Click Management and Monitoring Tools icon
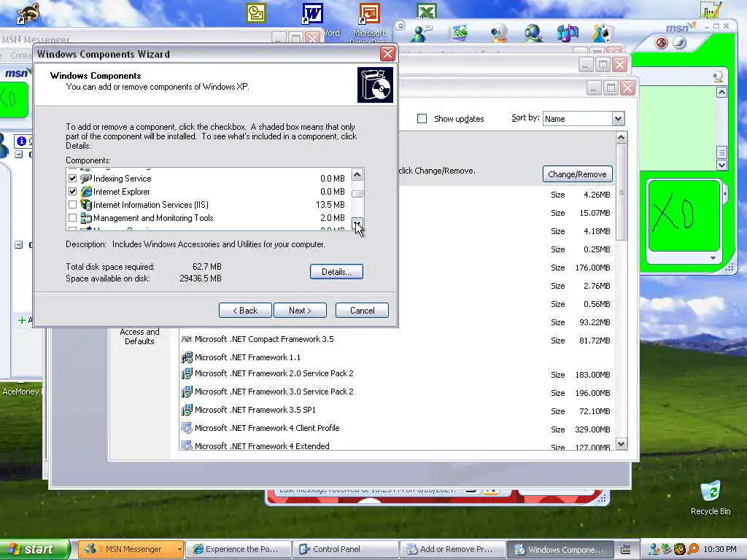The height and width of the screenshot is (560, 747). pyautogui.click(x=86, y=217)
